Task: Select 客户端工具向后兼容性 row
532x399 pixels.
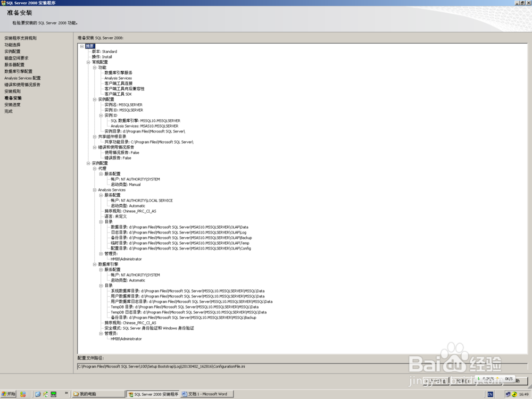Action: 124,89
